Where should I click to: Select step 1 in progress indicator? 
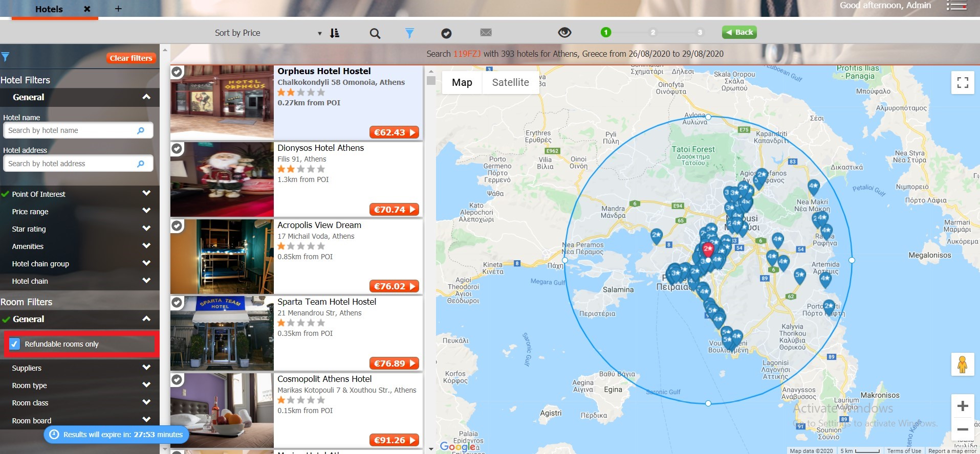point(606,32)
